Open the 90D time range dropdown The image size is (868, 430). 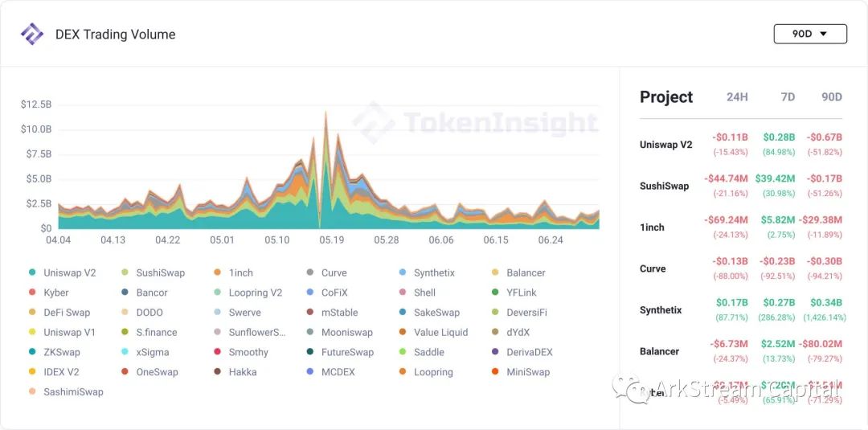pyautogui.click(x=810, y=34)
